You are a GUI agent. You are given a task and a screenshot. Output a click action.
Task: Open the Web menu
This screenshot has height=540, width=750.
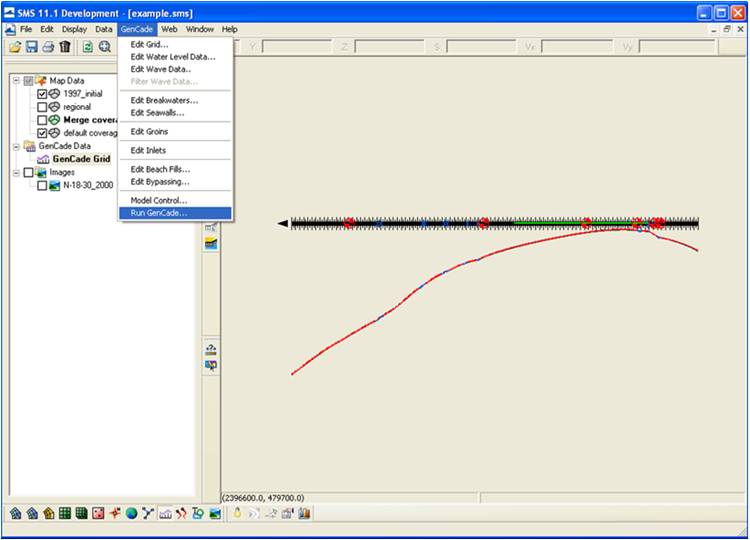coord(169,29)
